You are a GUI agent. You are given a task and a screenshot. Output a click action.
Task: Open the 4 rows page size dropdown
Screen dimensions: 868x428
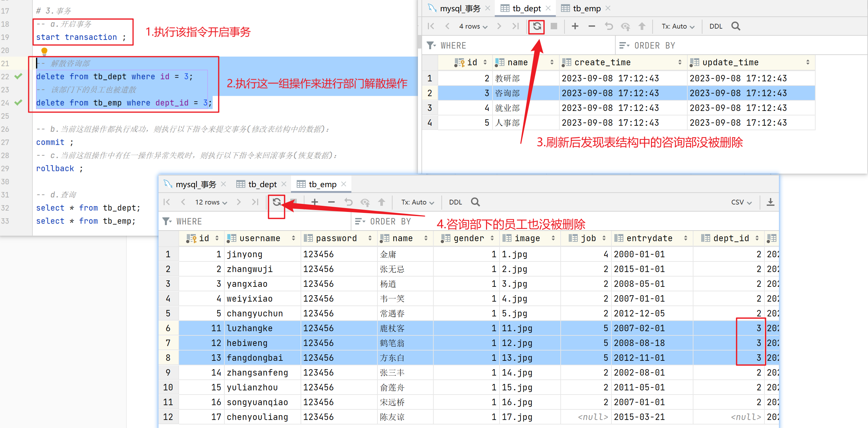[473, 26]
